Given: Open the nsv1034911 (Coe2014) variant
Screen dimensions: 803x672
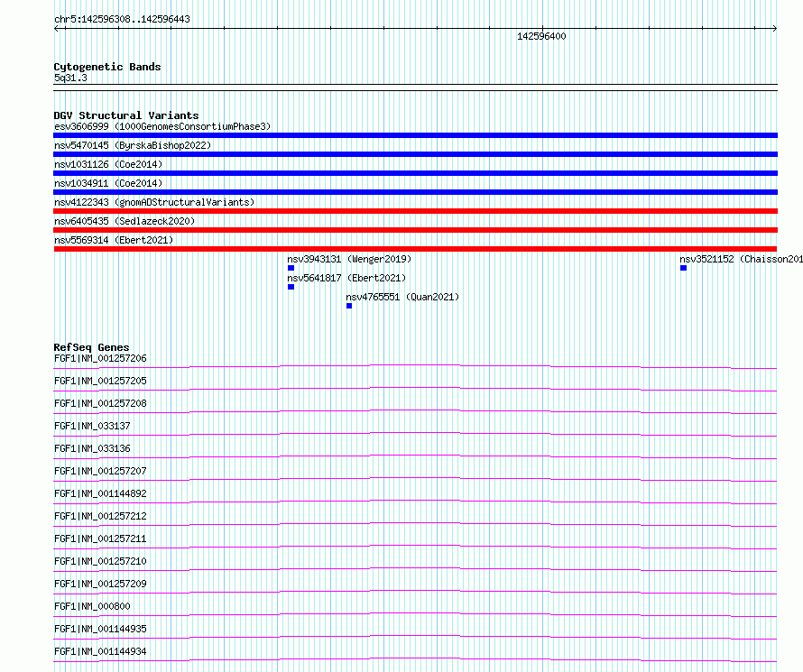Looking at the screenshot, I should click(x=108, y=183).
